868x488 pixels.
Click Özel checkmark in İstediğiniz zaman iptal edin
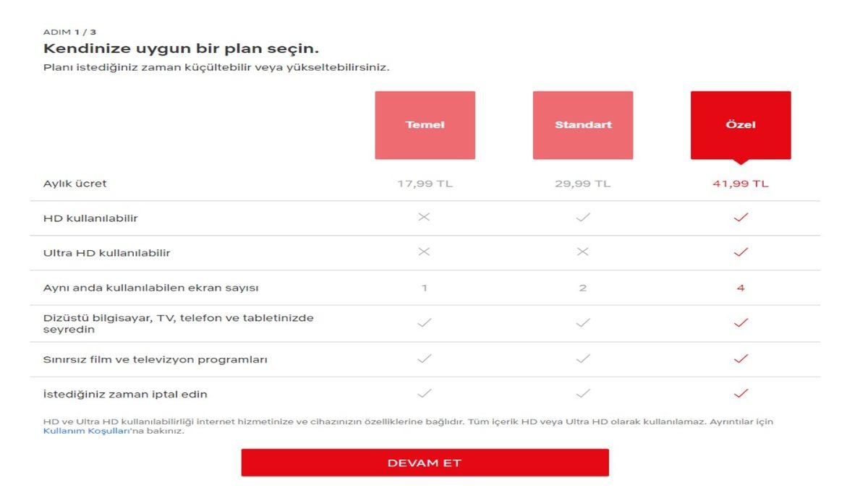[x=741, y=393]
